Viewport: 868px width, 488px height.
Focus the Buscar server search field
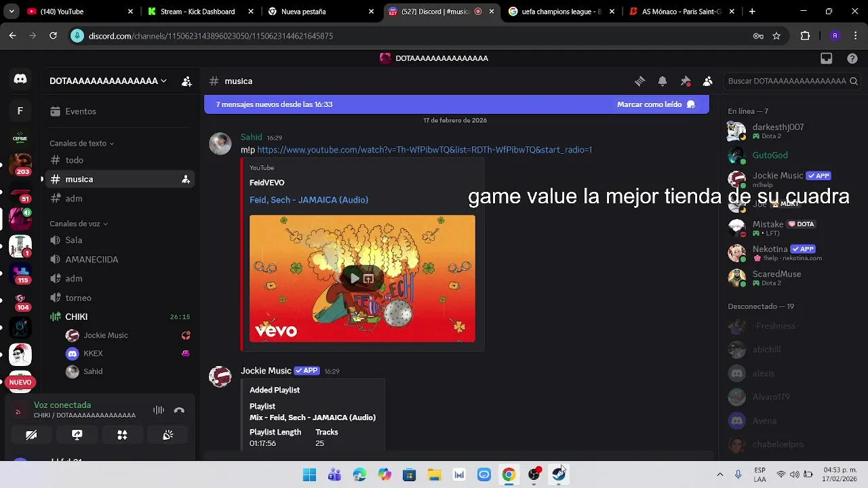coord(791,81)
